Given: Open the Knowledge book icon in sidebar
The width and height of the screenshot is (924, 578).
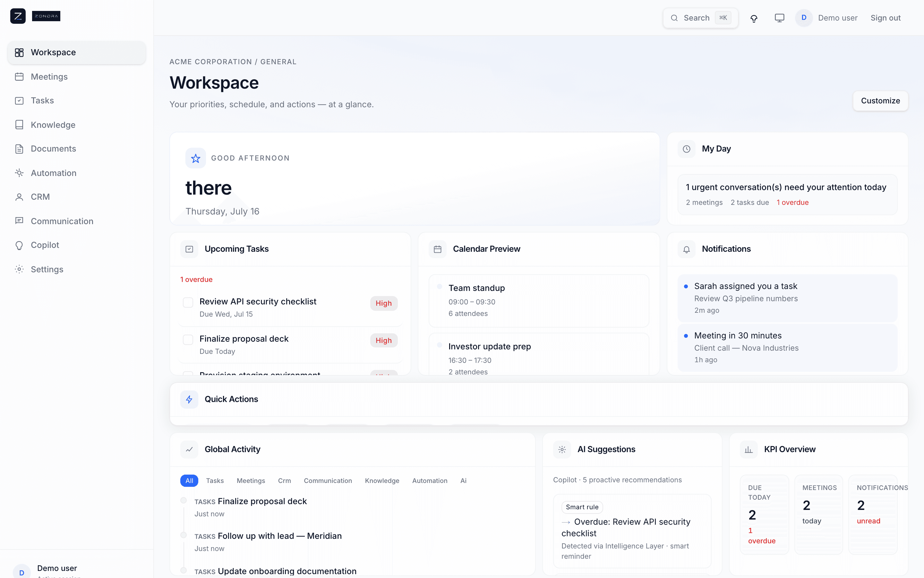Looking at the screenshot, I should point(19,125).
